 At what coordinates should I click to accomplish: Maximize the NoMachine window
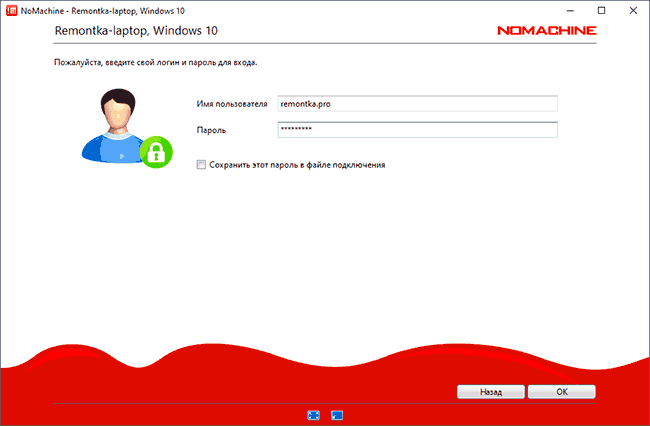pyautogui.click(x=601, y=8)
